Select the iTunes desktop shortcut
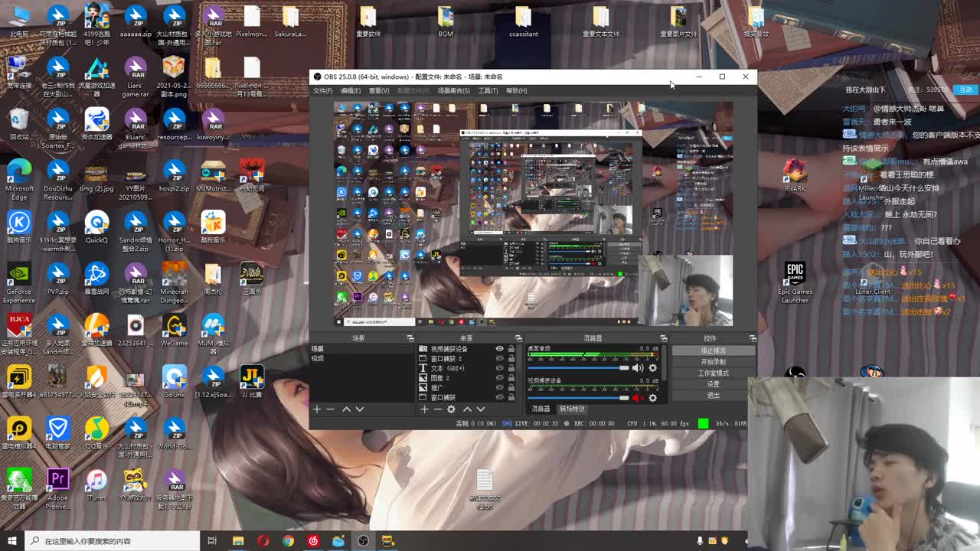The width and height of the screenshot is (980, 551). (x=96, y=485)
